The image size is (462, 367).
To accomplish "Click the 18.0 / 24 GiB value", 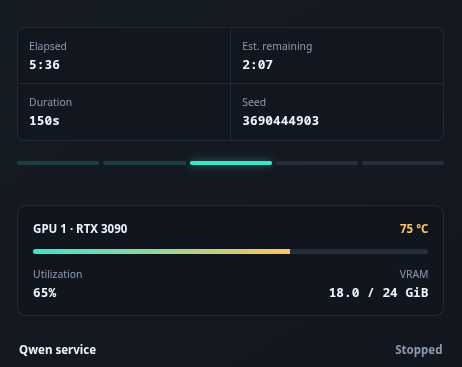I will tap(379, 293).
